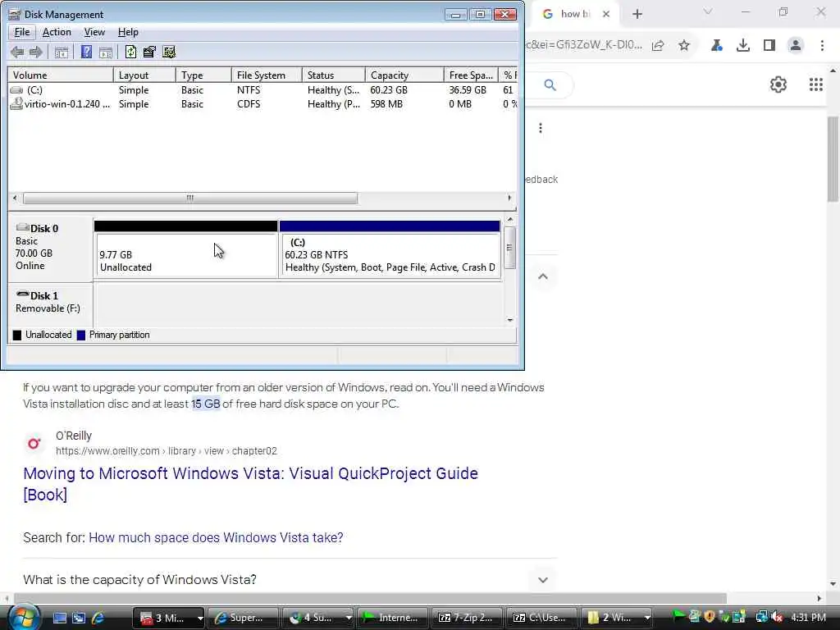840x630 pixels.
Task: Open Google quick settings gear
Action: (x=778, y=84)
